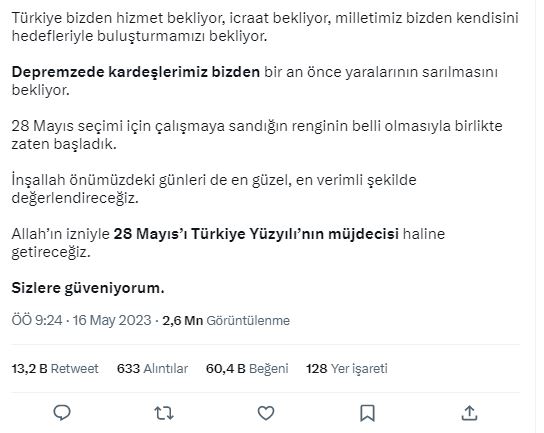This screenshot has height=433, width=544.
Task: Click the paragraph starting İnşallah önümüzdeki günleri
Action: coord(214,189)
